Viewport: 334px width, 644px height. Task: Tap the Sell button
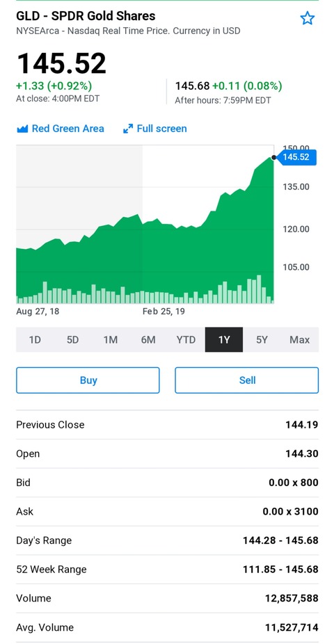[x=247, y=380]
